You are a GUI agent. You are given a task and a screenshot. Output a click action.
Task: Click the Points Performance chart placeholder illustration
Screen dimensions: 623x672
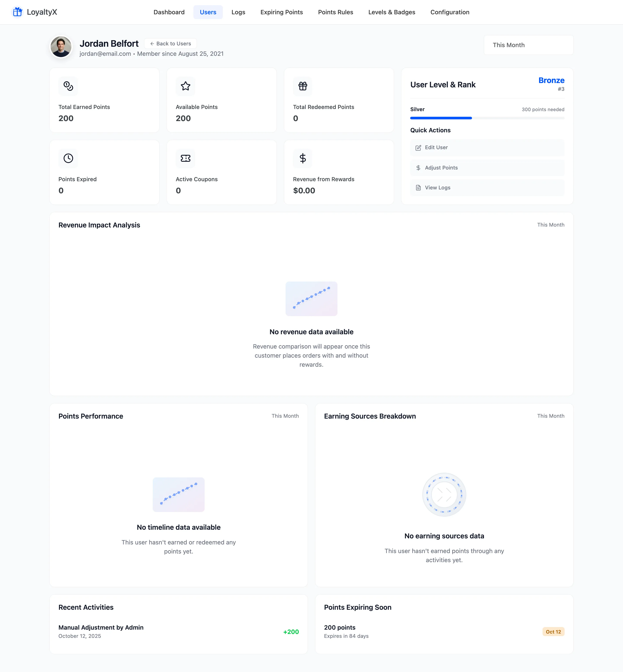tap(178, 494)
